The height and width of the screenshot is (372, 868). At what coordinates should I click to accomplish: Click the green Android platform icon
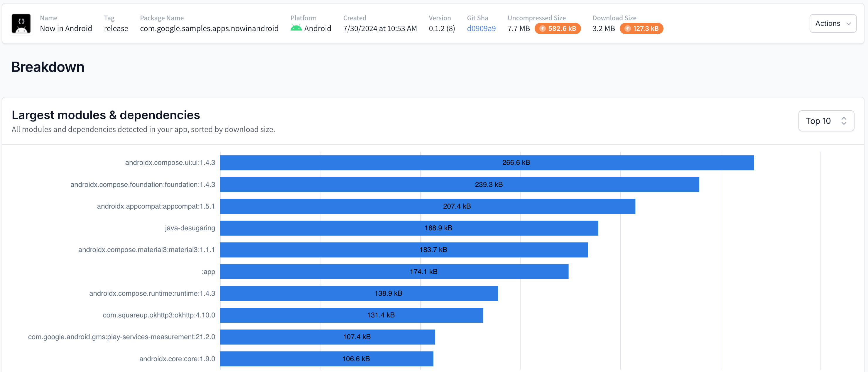296,28
